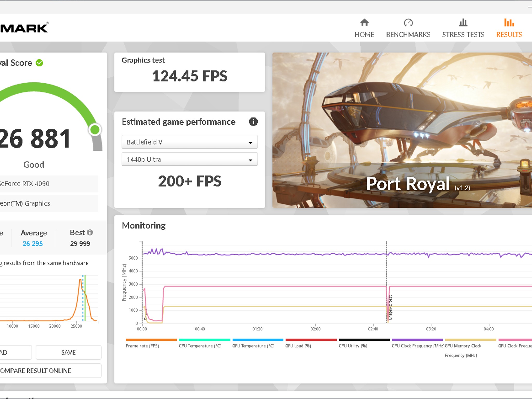Screen dimensions: 532x399
Task: Click the Good rating label
Action: [34, 165]
